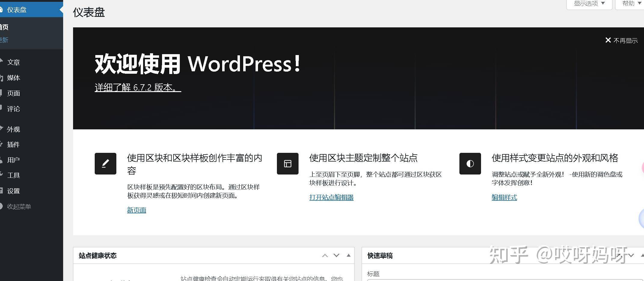Expand the 帮助 help dropdown

tap(631, 4)
